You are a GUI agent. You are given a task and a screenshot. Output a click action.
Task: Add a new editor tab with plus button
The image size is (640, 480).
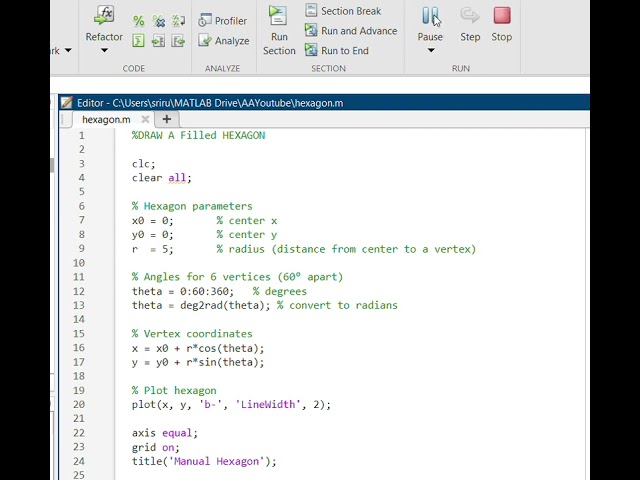click(167, 119)
